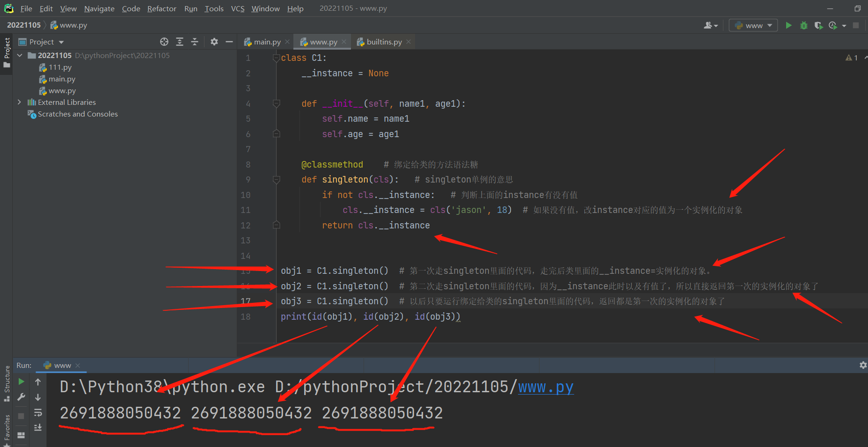868x447 pixels.
Task: Open the File menu
Action: pyautogui.click(x=26, y=8)
